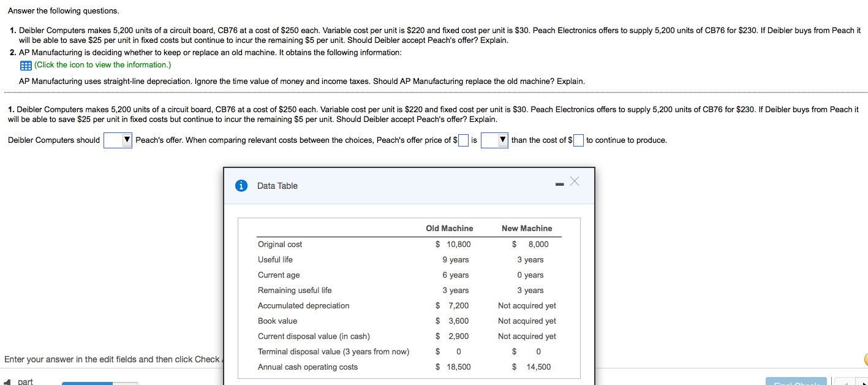Click the 'Remaining useful life' row label
Screen dimensions: 868x385
295,290
